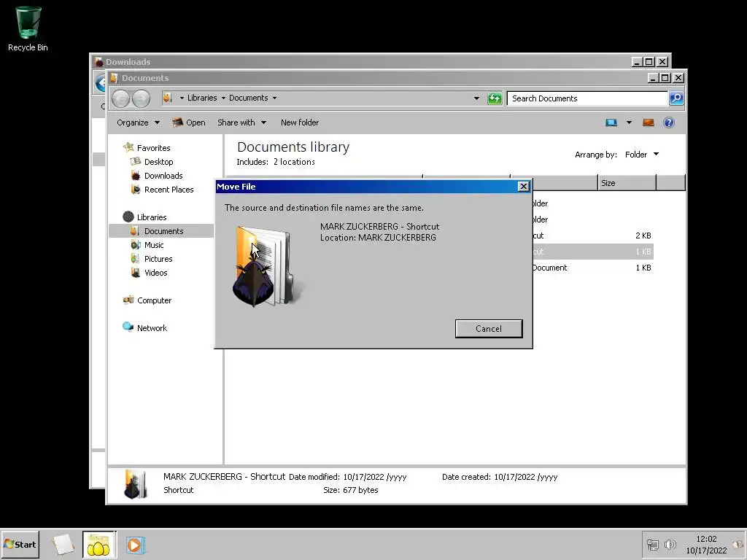This screenshot has width=747, height=560.
Task: Select the 2 KB shortcut row
Action: 592,236
